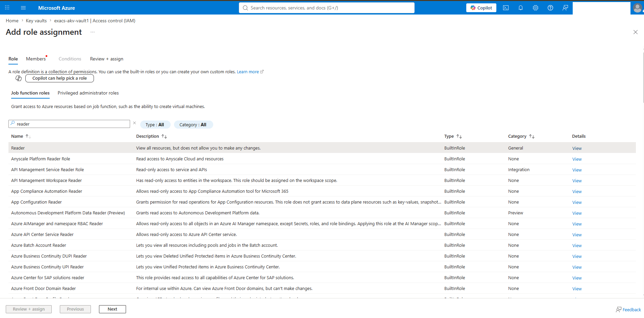Switch to the Role tab
The width and height of the screenshot is (644, 318).
(x=13, y=59)
